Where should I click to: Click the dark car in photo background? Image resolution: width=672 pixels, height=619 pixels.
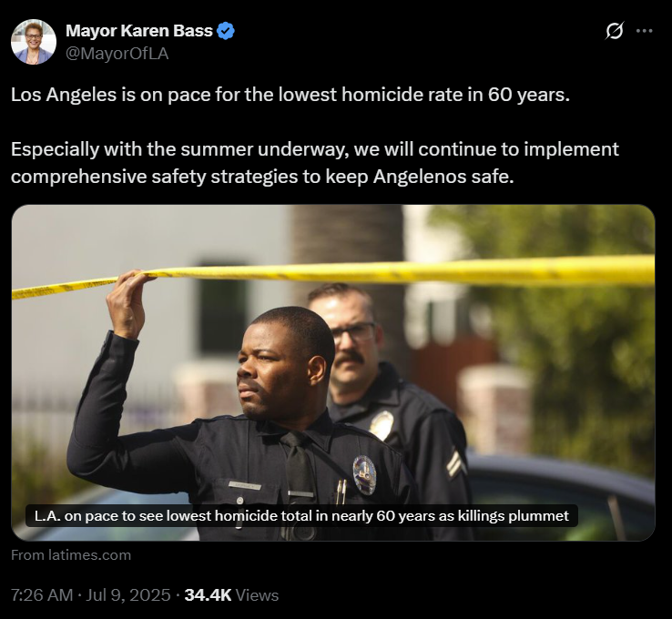(562, 497)
